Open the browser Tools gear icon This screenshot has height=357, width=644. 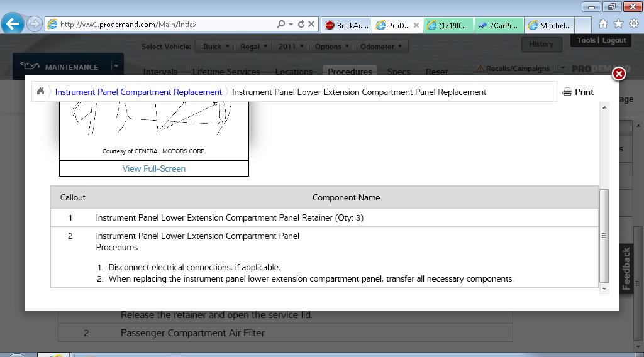(634, 24)
